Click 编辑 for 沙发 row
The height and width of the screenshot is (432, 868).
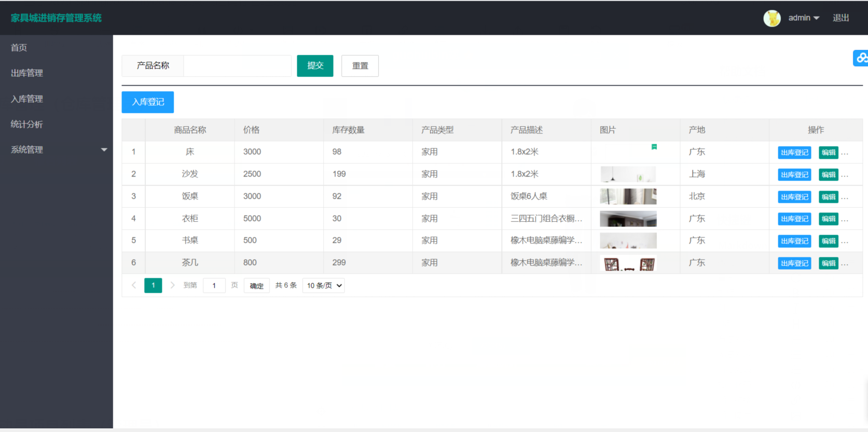[829, 175]
